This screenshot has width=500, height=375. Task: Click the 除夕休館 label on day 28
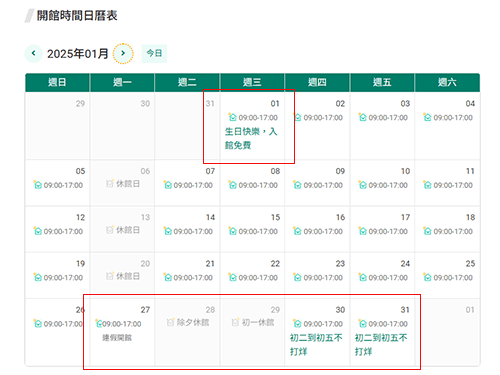click(x=193, y=323)
